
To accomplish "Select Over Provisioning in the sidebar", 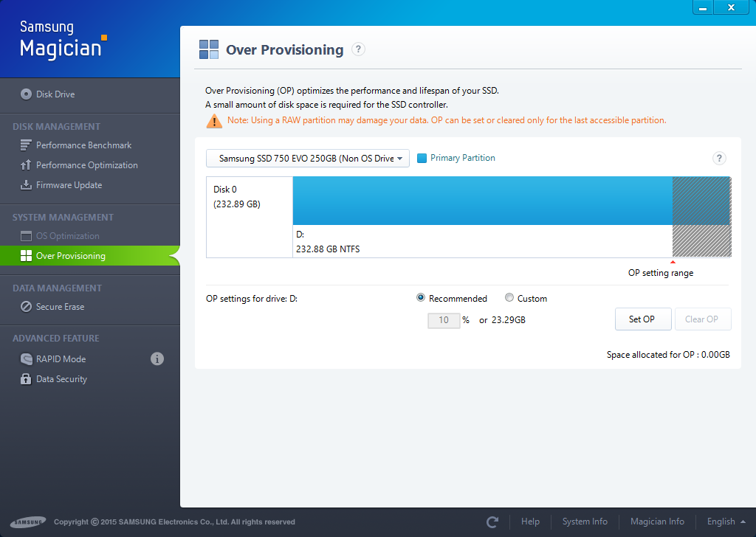I will [89, 256].
